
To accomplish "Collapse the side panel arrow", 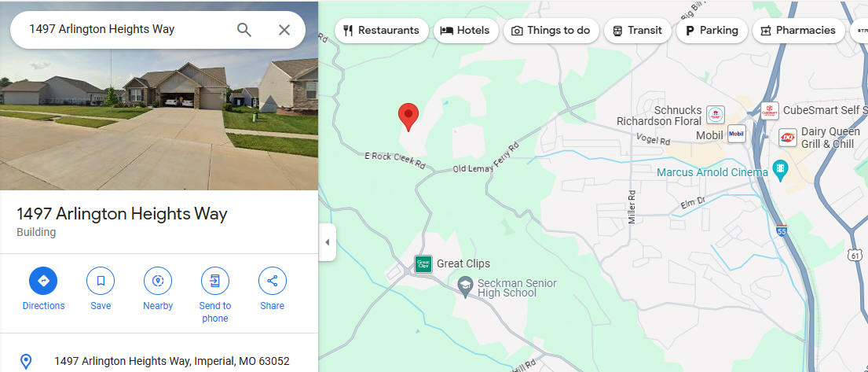I will click(x=327, y=242).
